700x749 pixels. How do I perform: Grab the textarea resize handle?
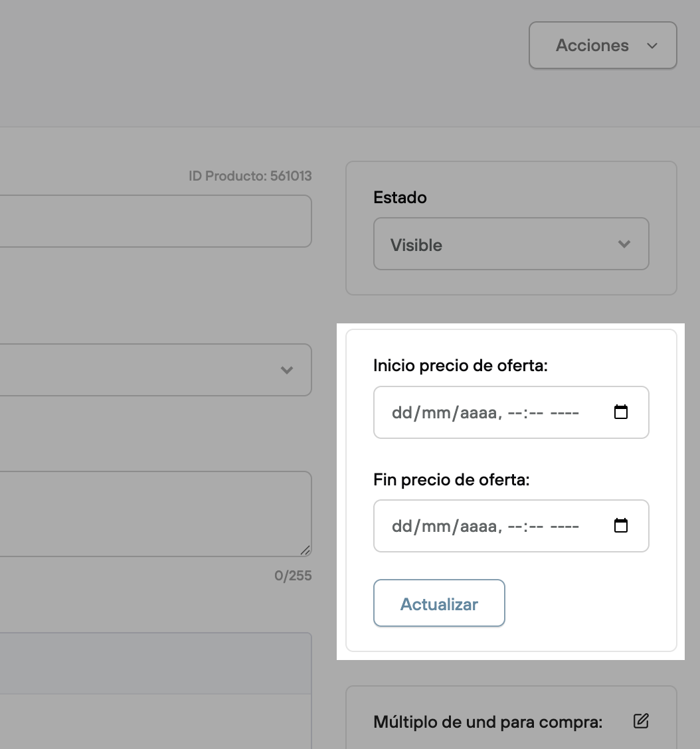[306, 550]
